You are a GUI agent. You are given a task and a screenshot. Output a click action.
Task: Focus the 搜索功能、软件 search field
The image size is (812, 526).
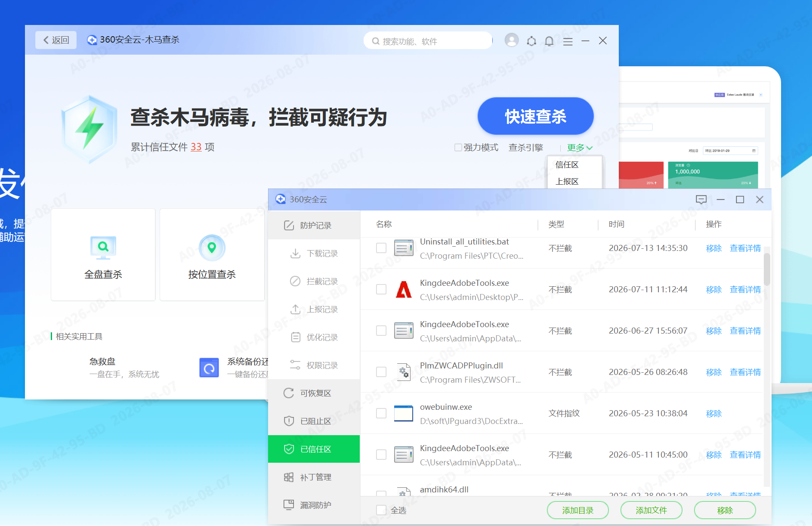tap(428, 41)
